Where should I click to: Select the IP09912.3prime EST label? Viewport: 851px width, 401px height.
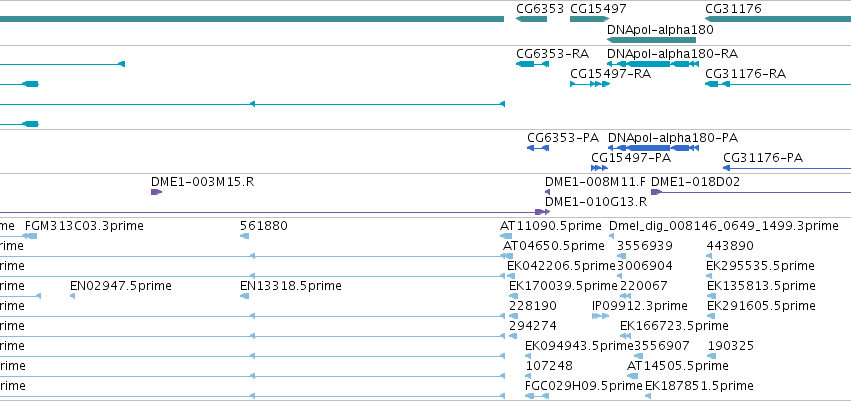[640, 306]
